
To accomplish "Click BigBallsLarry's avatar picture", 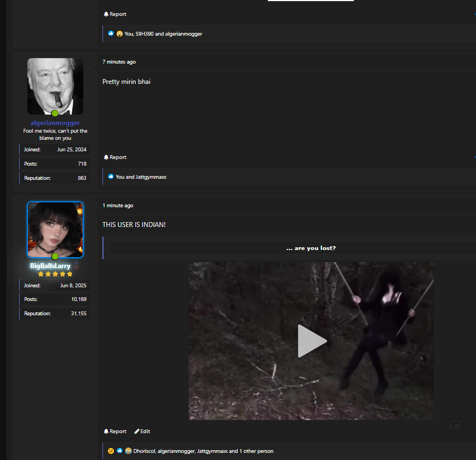I will 55,229.
